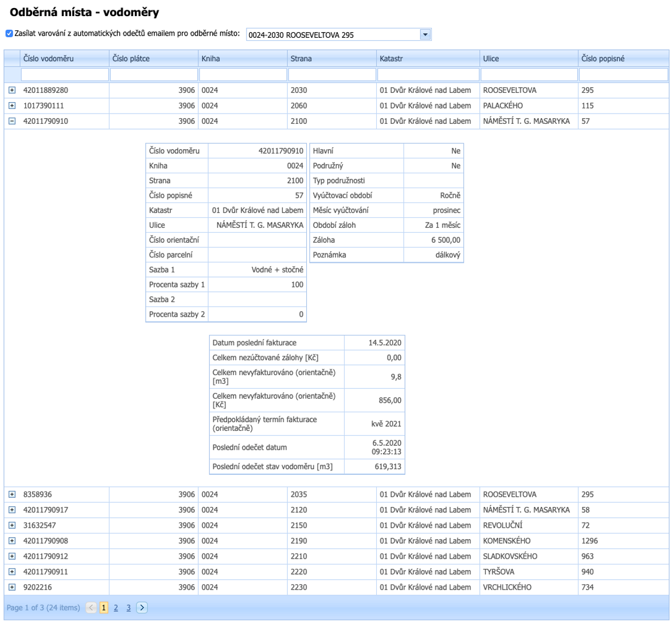Click the Katastr filter input field
672x624 pixels.
coord(427,75)
